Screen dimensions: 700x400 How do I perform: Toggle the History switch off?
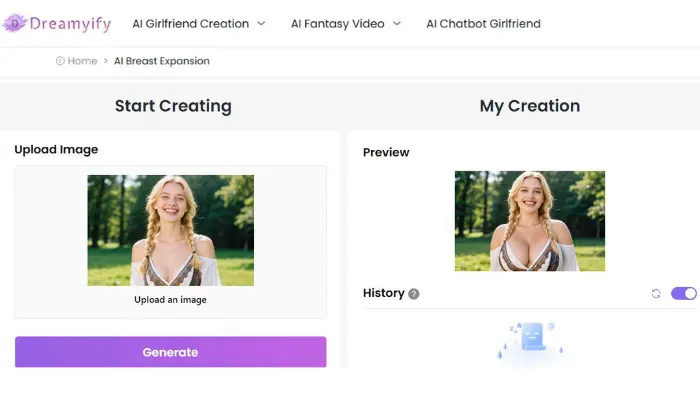click(683, 293)
